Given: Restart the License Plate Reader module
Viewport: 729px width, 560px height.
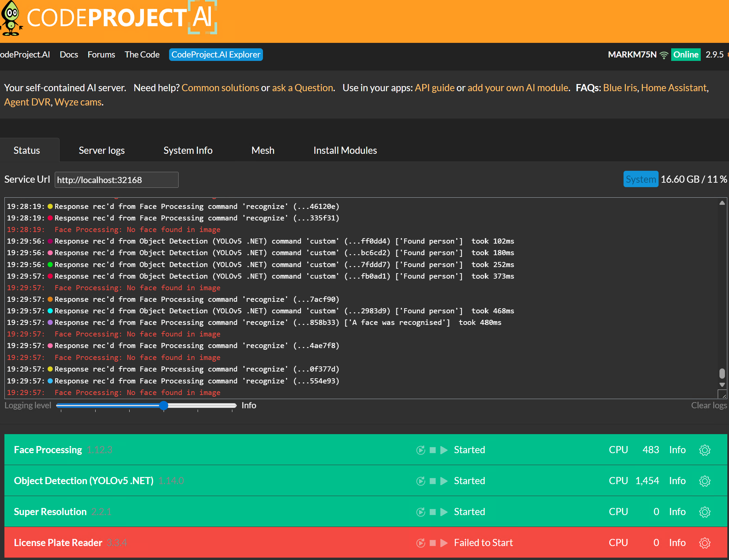Looking at the screenshot, I should [x=420, y=543].
